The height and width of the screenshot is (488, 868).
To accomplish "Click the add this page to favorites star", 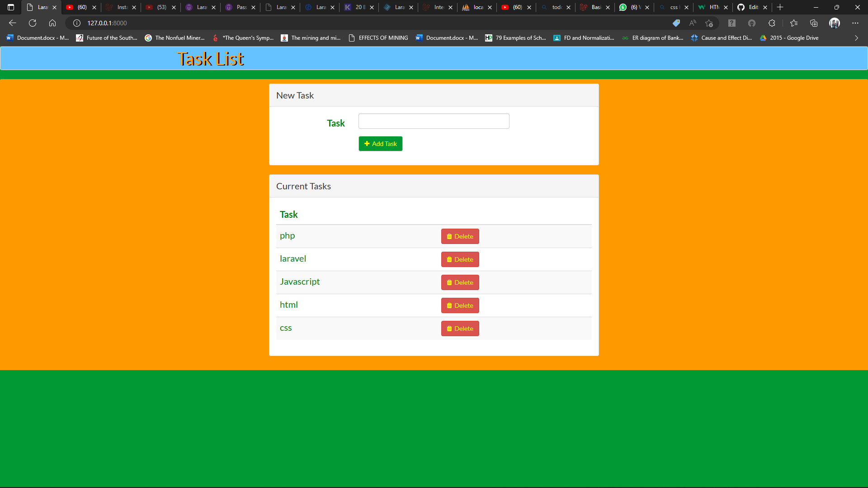I will click(x=709, y=23).
